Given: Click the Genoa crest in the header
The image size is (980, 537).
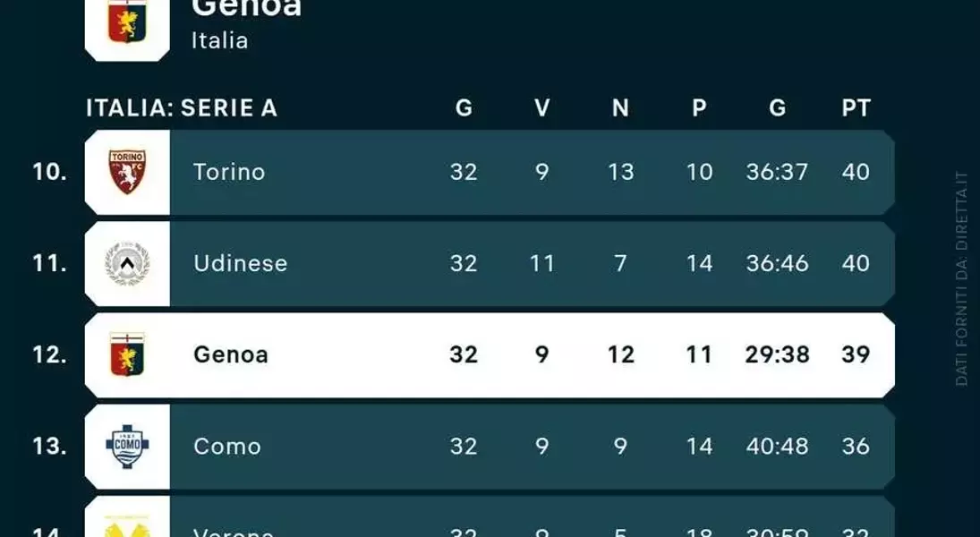Looking at the screenshot, I should [x=127, y=21].
